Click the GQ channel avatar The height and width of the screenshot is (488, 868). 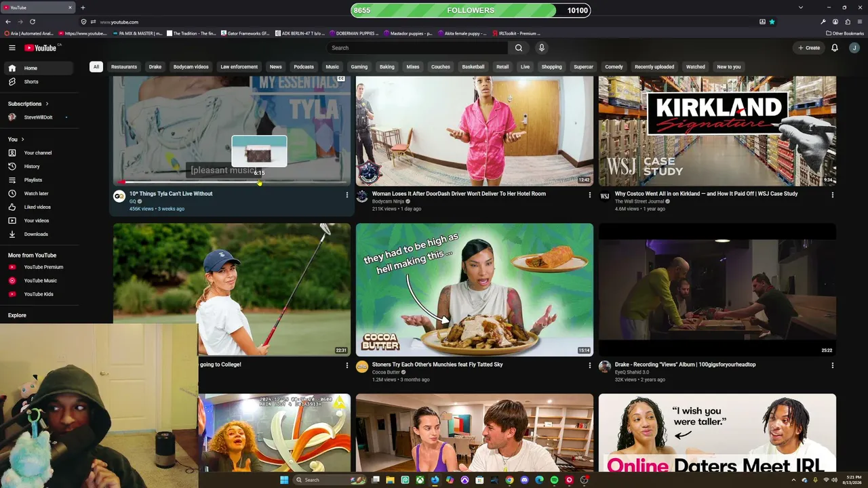pos(119,197)
